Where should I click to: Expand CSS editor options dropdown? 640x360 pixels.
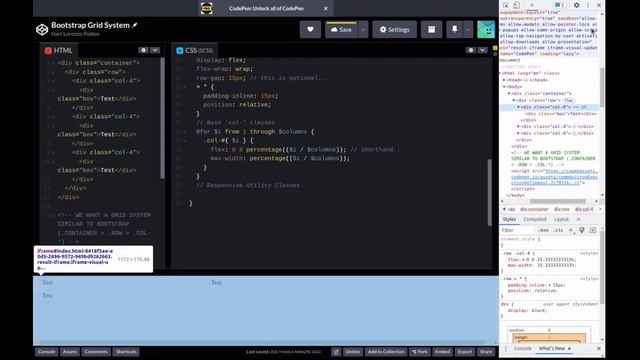(x=482, y=50)
